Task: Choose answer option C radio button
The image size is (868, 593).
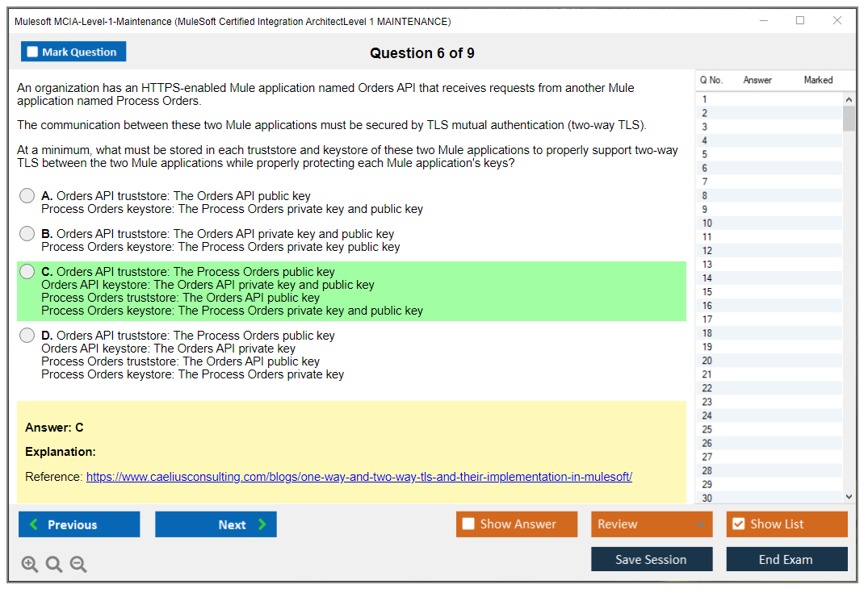Action: coord(27,272)
